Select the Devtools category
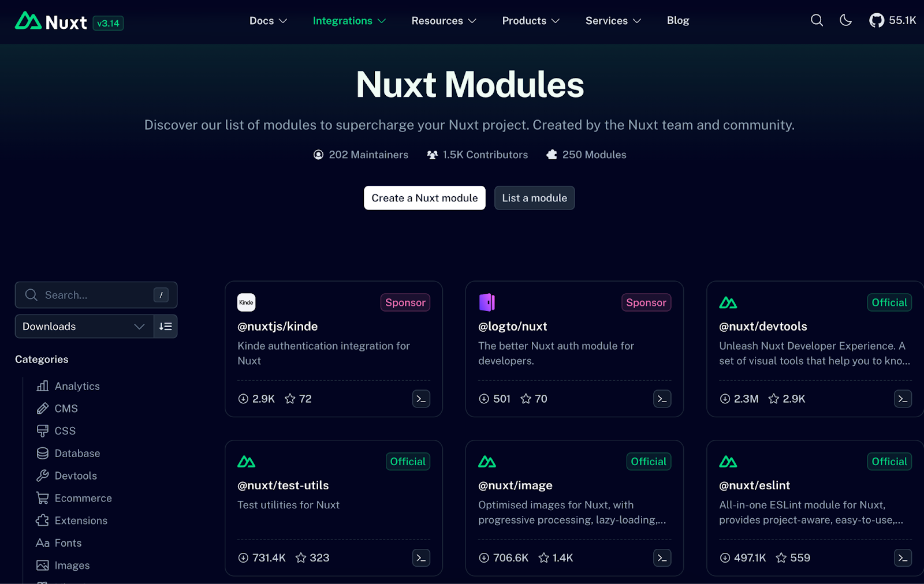924x584 pixels. (66, 476)
